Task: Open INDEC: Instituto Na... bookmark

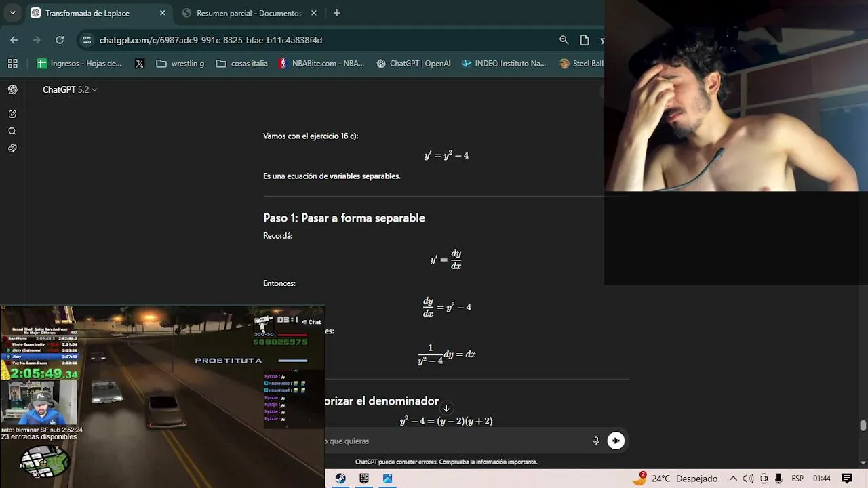Action: pyautogui.click(x=503, y=63)
